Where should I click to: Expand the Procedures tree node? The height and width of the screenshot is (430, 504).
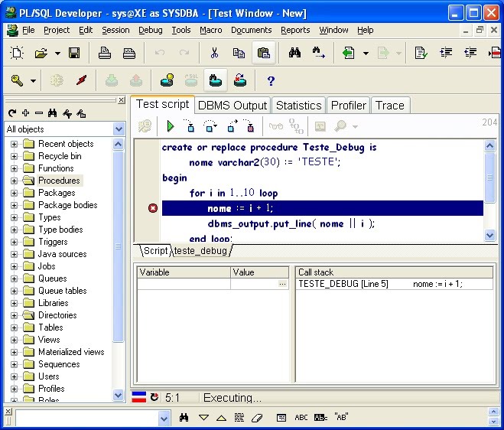(14, 181)
